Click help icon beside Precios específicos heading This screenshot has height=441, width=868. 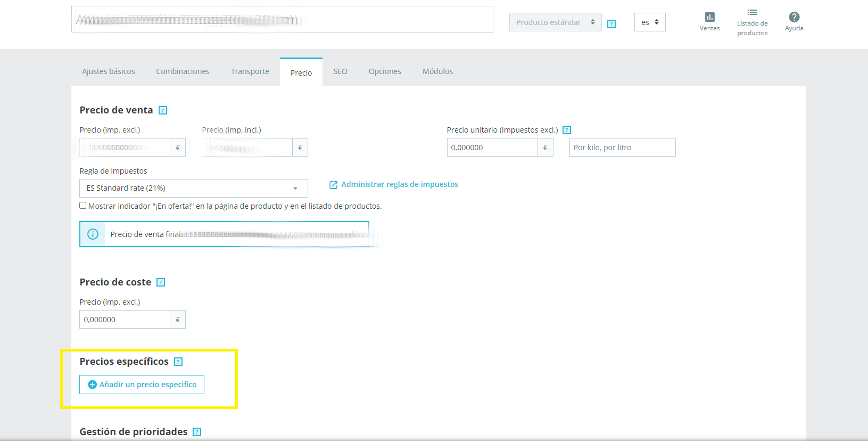[x=178, y=362]
